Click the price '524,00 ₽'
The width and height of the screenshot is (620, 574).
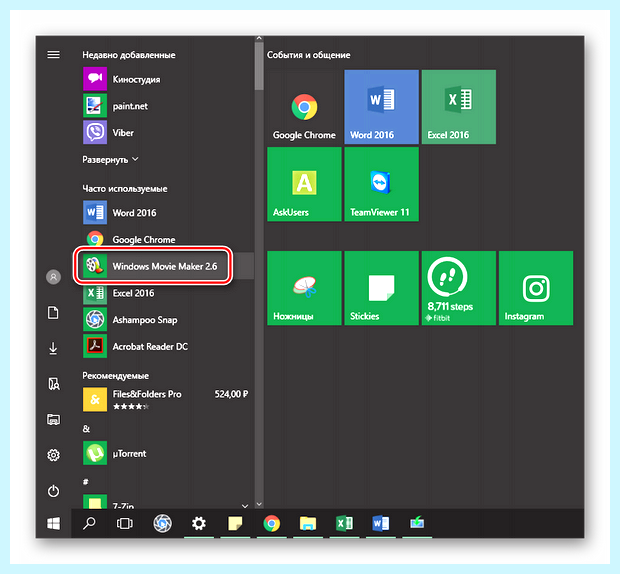[x=231, y=394]
